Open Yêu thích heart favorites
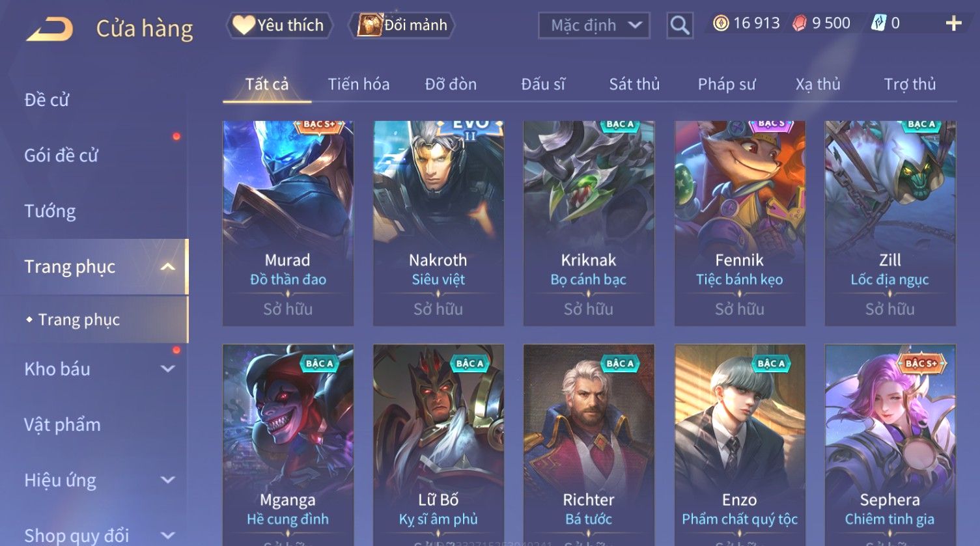The width and height of the screenshot is (980, 546). coord(279,25)
